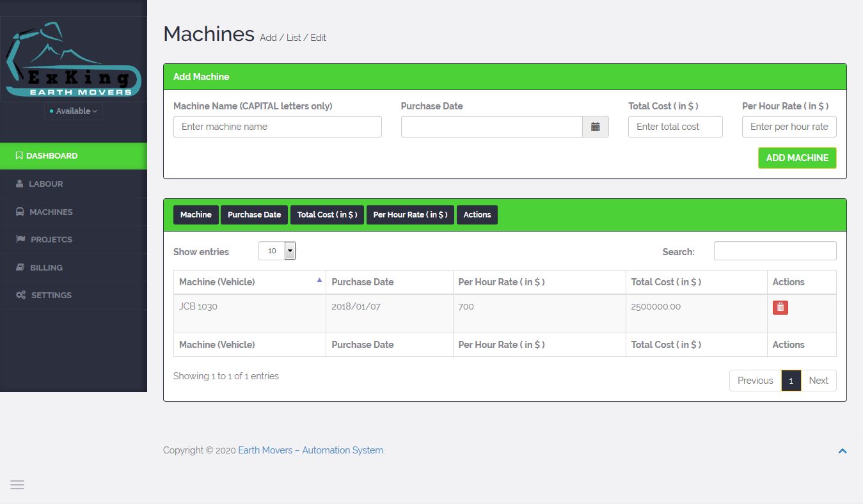Delete the JCB 1030 machine row
Viewport: 863px width, 504px height.
pyautogui.click(x=780, y=308)
